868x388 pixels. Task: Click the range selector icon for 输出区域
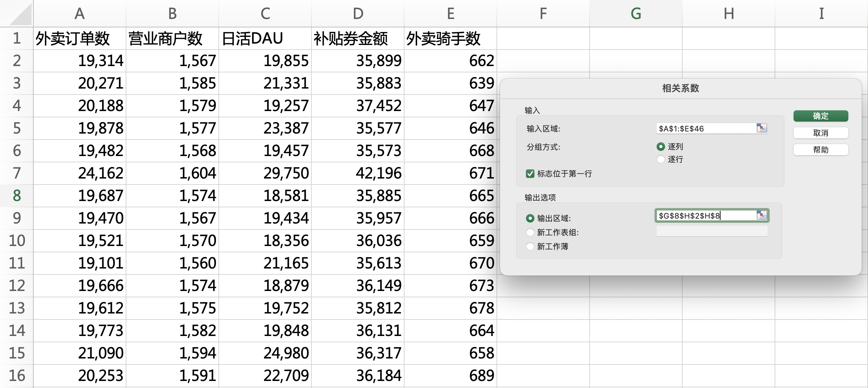pyautogui.click(x=762, y=215)
